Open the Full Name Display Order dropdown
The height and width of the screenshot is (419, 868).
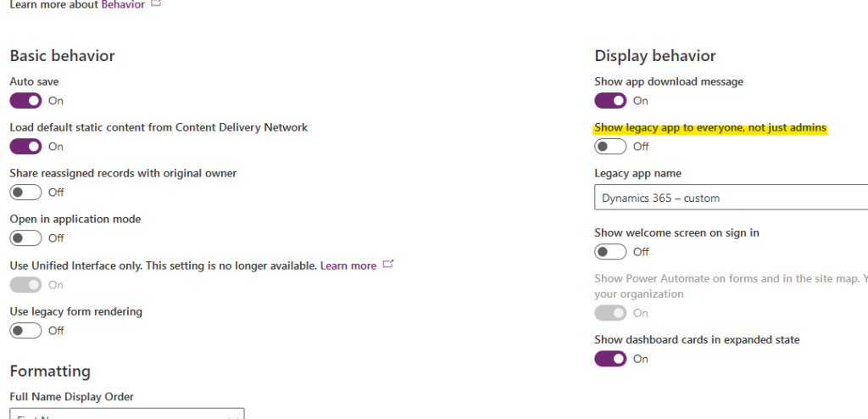[127, 414]
